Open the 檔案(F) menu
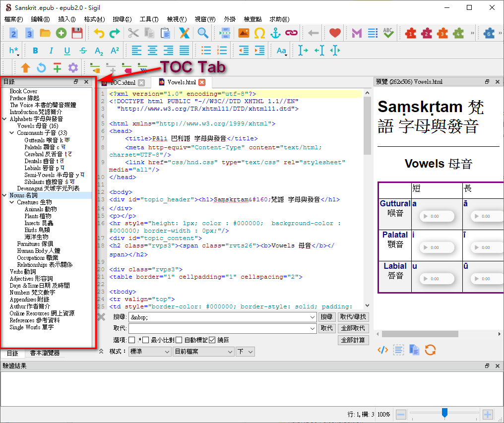This screenshot has width=504, height=423. click(13, 19)
